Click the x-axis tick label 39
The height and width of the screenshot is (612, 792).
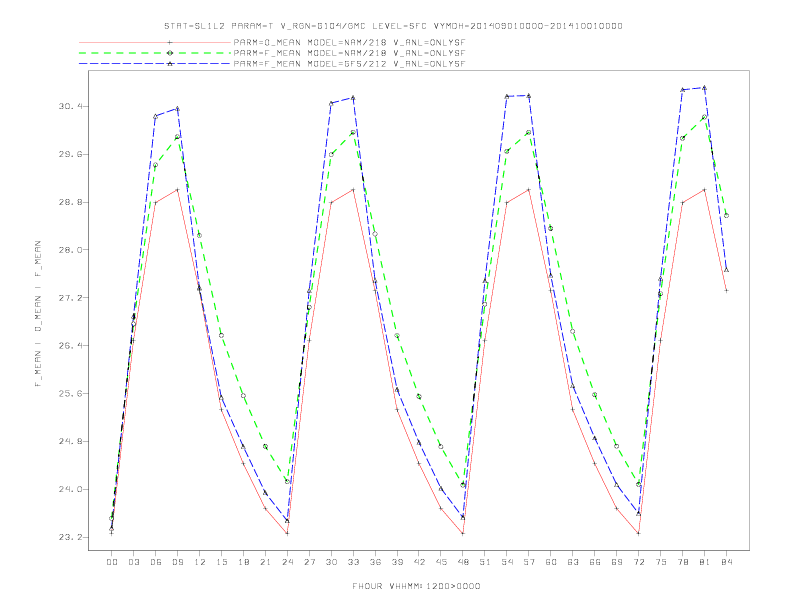point(397,562)
